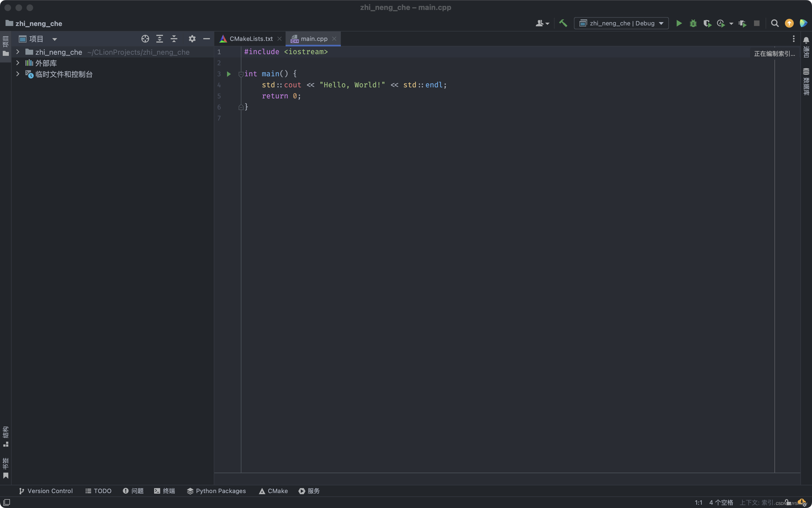Collapse all items in project panel
The height and width of the screenshot is (508, 812).
tap(174, 39)
